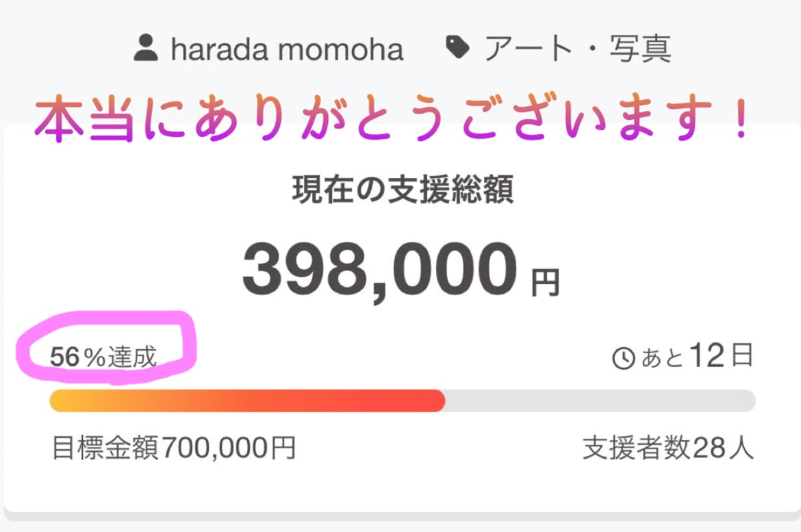The height and width of the screenshot is (532, 801).
Task: Click the tag icon before アート・写真
Action: coord(457,47)
